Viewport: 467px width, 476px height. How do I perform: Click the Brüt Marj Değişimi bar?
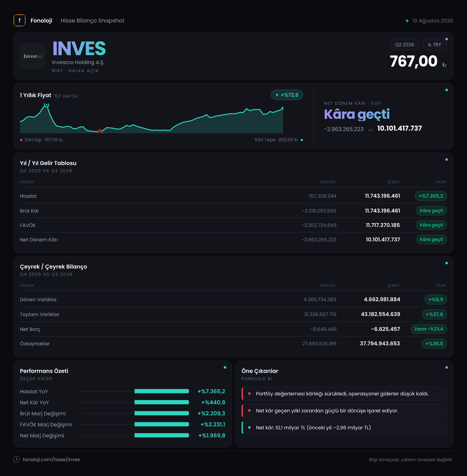(162, 413)
